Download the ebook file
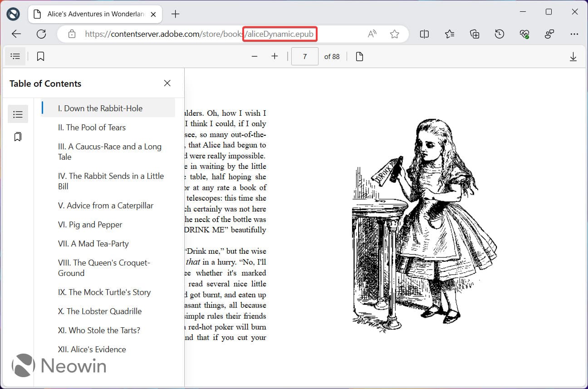Viewport: 588px width, 389px height. (573, 56)
